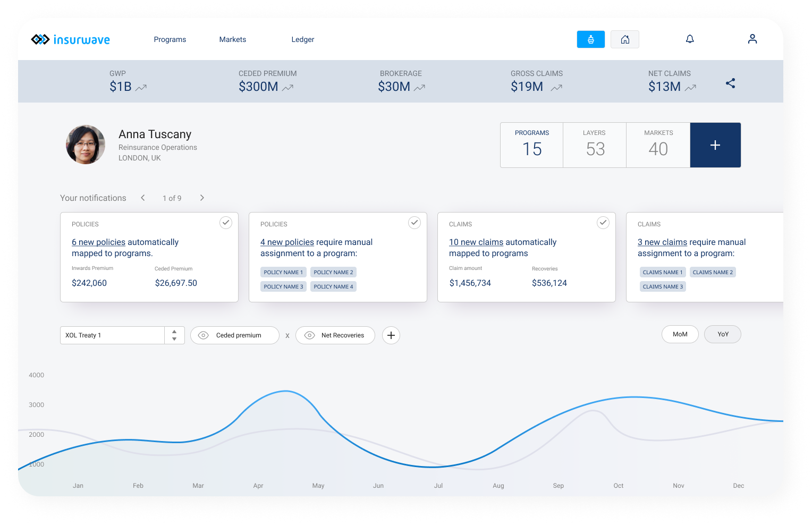Open the Markets menu

pos(233,39)
